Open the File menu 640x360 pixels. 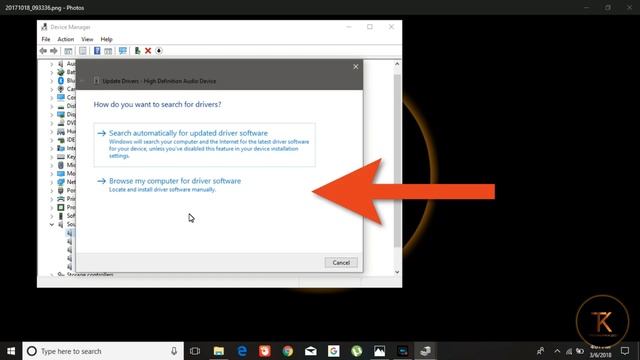pyautogui.click(x=46, y=39)
